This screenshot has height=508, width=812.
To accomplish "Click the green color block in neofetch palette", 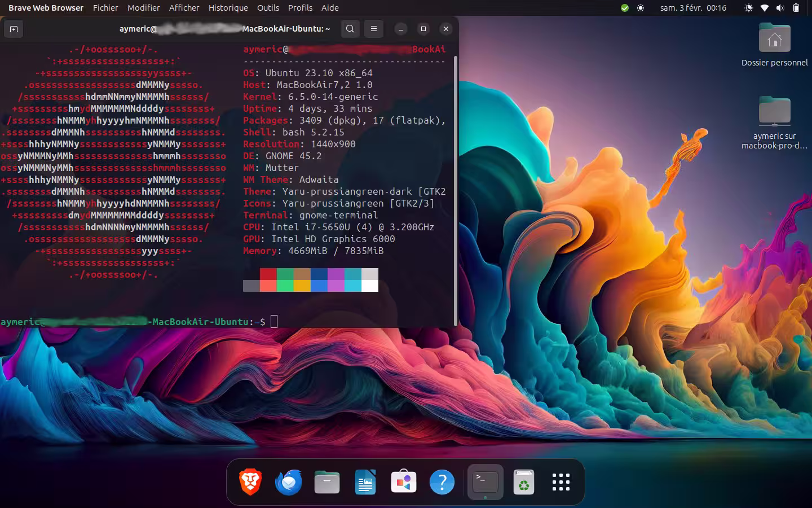I will (x=285, y=274).
